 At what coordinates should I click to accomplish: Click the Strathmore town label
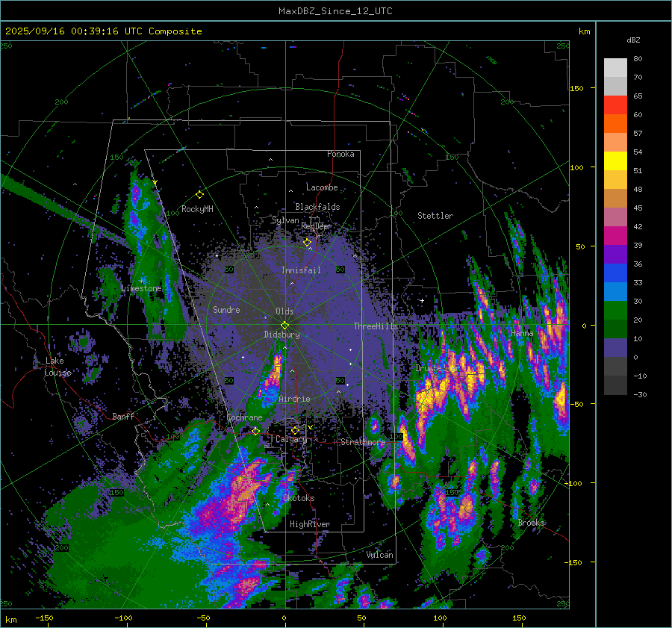point(364,442)
